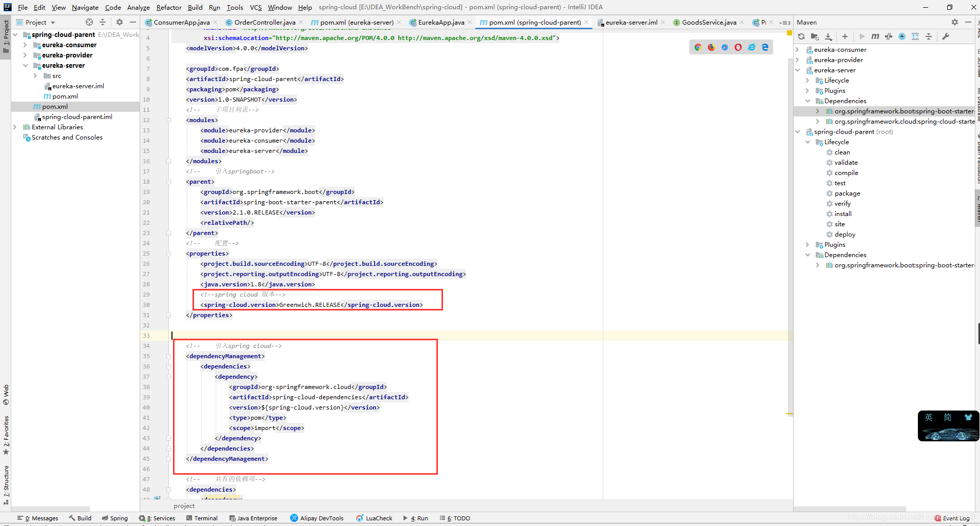This screenshot has height=526, width=980.
Task: Expand eureka-consumer module in Project tree
Action: [25, 45]
